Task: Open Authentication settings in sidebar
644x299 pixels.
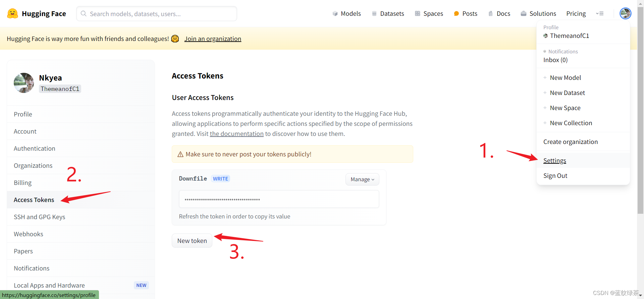Action: pyautogui.click(x=81, y=148)
